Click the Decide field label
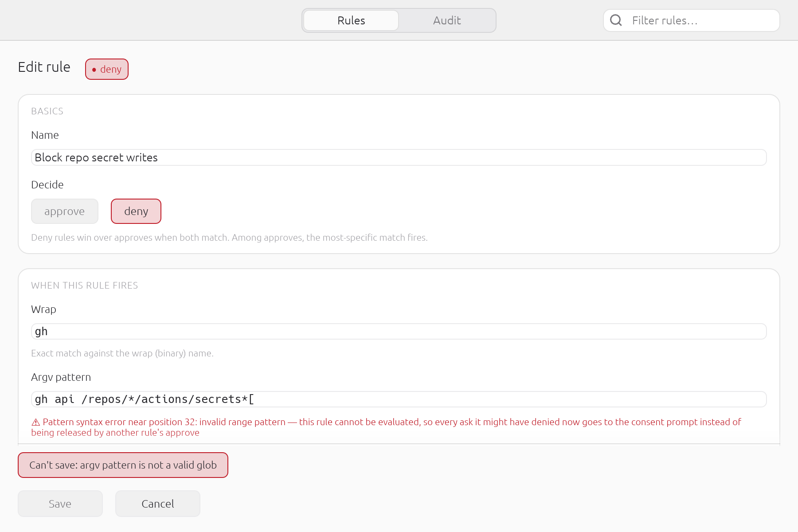798x532 pixels. click(47, 185)
